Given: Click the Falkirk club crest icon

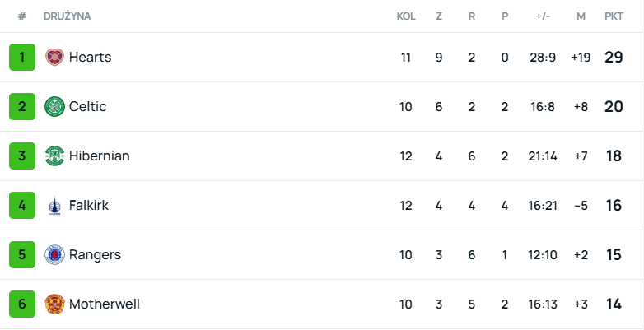Looking at the screenshot, I should (x=54, y=206).
